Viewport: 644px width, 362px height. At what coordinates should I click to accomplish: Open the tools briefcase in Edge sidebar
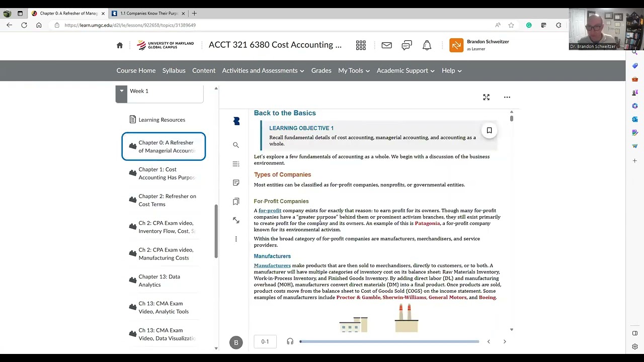[x=635, y=79]
